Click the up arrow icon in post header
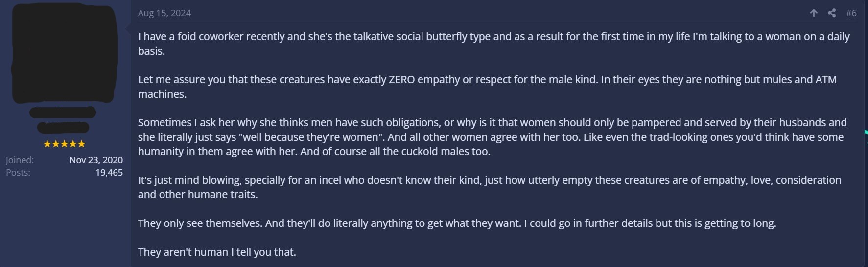Image resolution: width=868 pixels, height=267 pixels. point(814,13)
